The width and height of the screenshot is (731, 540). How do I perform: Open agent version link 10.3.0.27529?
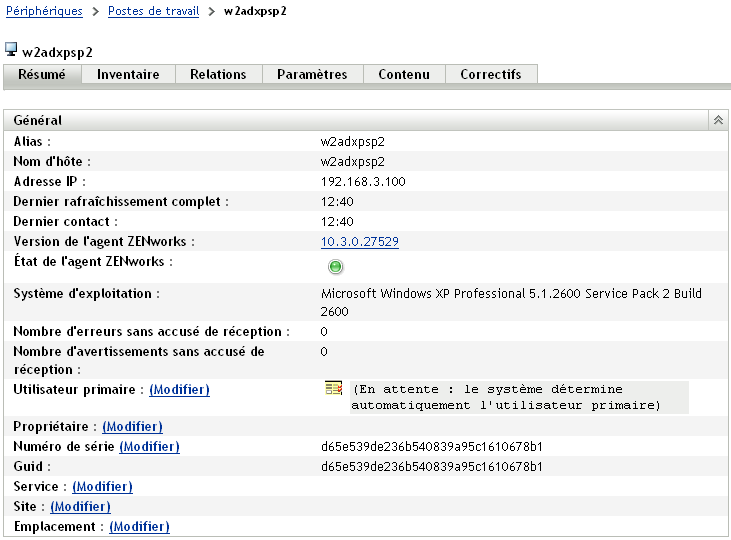pyautogui.click(x=359, y=242)
